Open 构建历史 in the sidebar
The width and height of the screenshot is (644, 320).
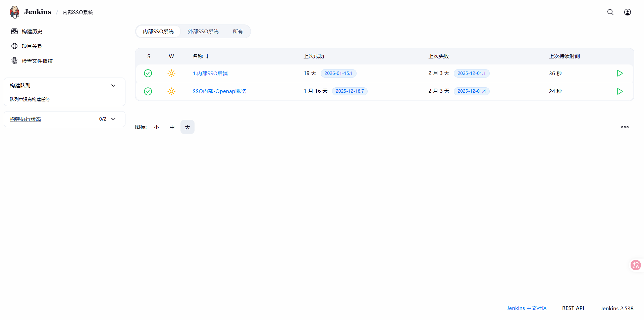32,32
